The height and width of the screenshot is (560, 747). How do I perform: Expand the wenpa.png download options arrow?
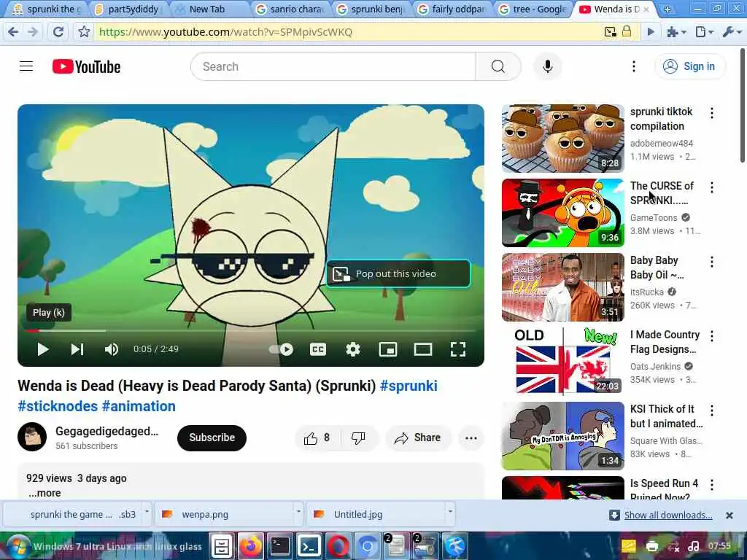pyautogui.click(x=298, y=511)
